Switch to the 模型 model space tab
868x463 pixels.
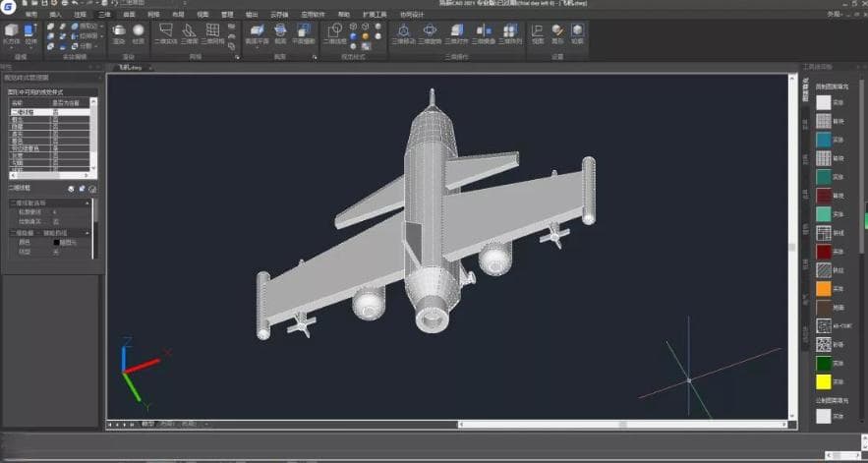point(147,424)
